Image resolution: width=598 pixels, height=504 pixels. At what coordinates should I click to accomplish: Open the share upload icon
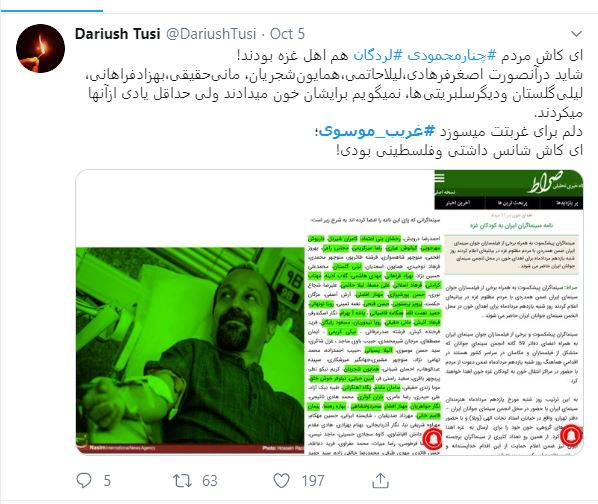coord(380,480)
